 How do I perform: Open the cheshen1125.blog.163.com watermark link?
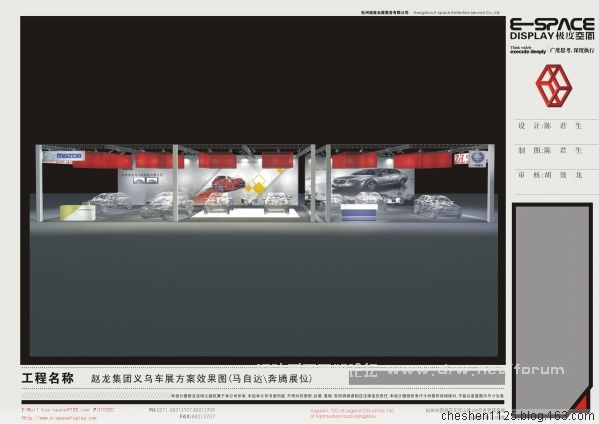click(518, 416)
